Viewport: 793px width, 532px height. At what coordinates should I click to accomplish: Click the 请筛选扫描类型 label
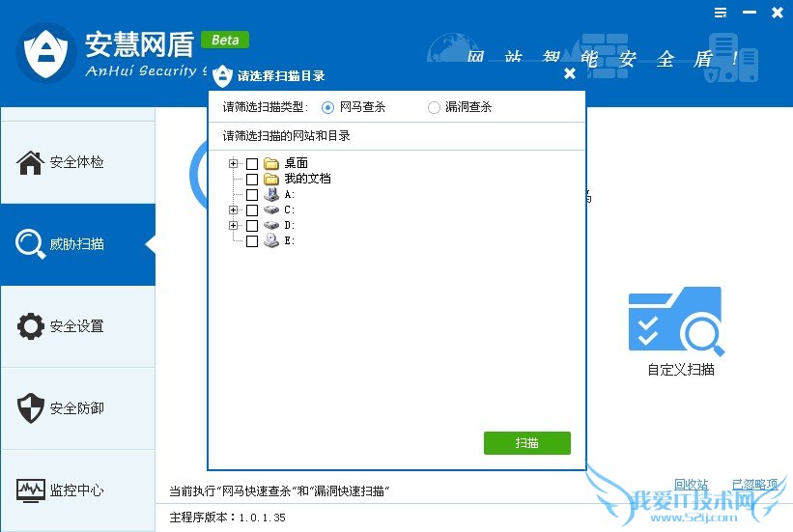[x=266, y=107]
